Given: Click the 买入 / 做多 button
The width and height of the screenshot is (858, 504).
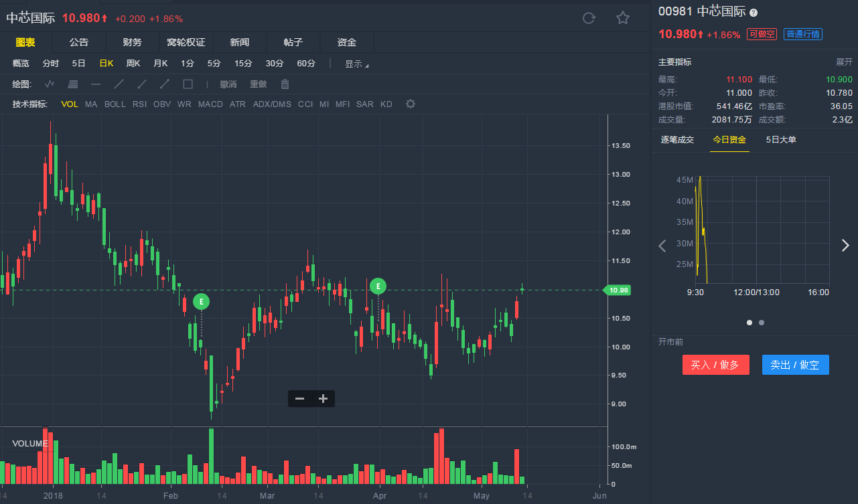Looking at the screenshot, I should (715, 365).
